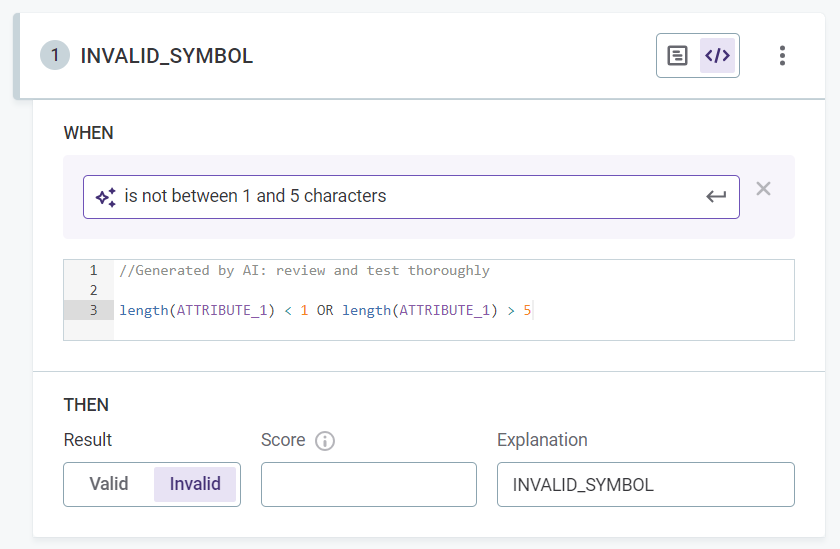Click the OR operator in the expression

point(325,310)
